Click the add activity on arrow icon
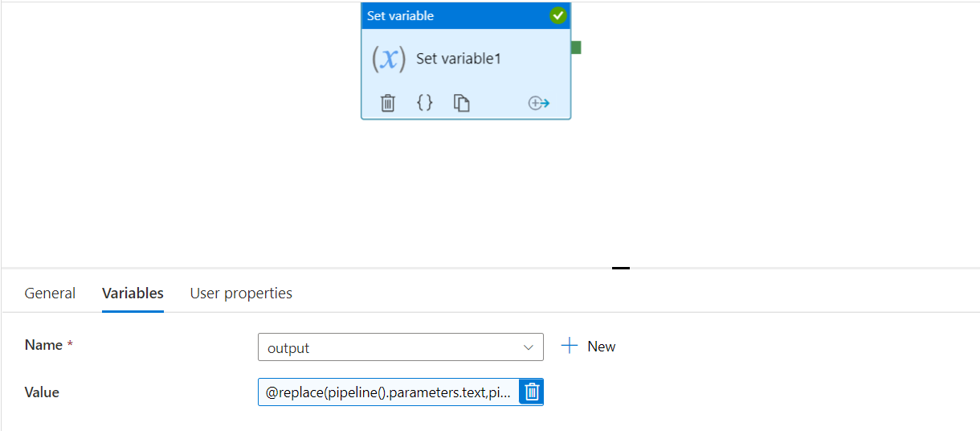 click(538, 103)
